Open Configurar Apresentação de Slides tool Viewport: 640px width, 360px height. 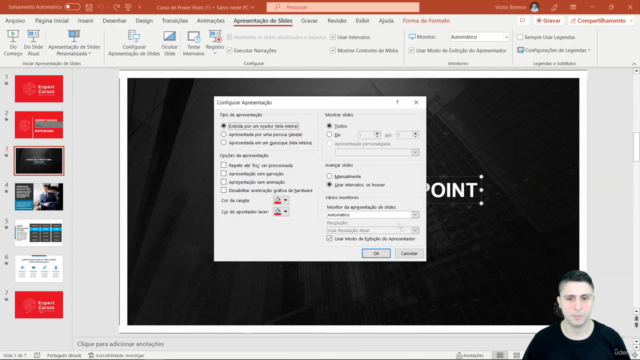134,43
